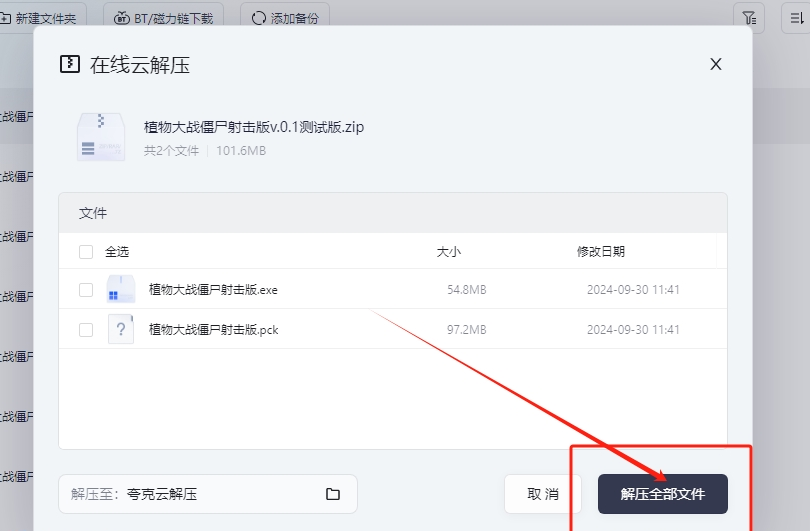Select file name 植物大战僵尸射击版.pck
The image size is (810, 531).
coord(213,330)
